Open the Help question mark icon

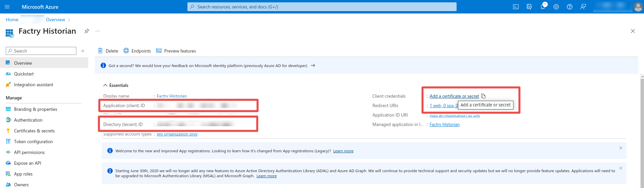tap(570, 7)
